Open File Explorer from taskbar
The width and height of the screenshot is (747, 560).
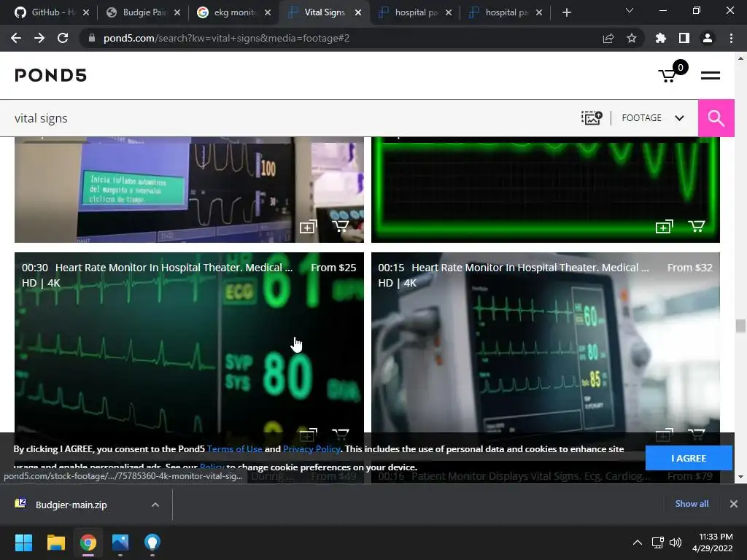pyautogui.click(x=55, y=542)
